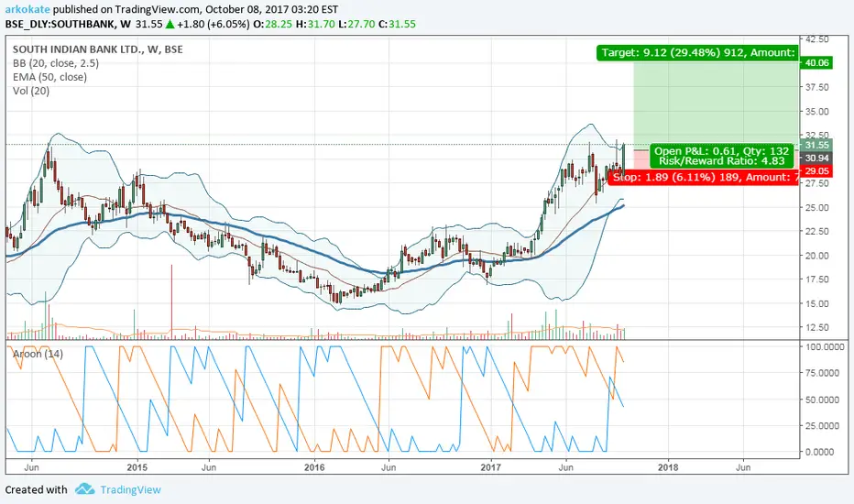The image size is (854, 504).
Task: Click the green Target 9.12 label
Action: 697,53
